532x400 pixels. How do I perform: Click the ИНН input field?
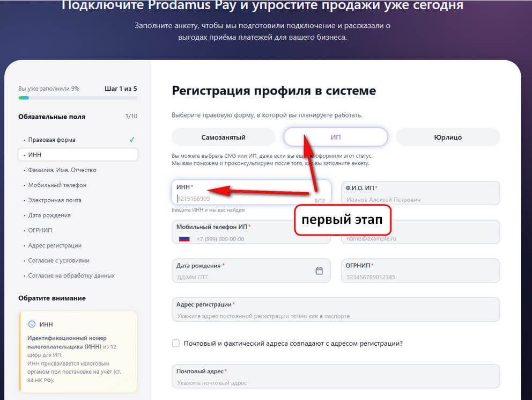pyautogui.click(x=251, y=193)
